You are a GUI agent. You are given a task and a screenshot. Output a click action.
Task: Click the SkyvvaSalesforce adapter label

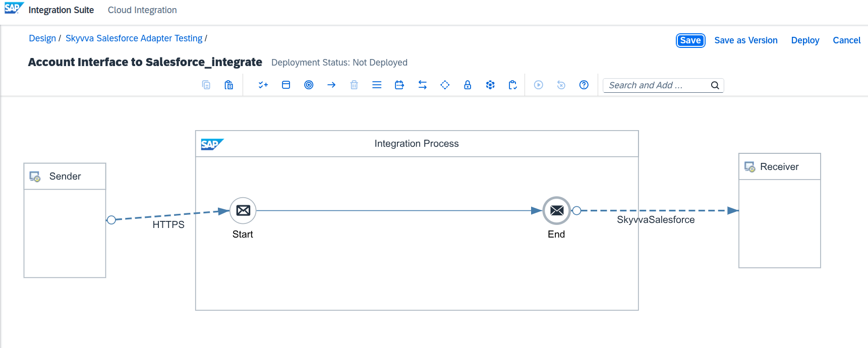click(x=656, y=220)
